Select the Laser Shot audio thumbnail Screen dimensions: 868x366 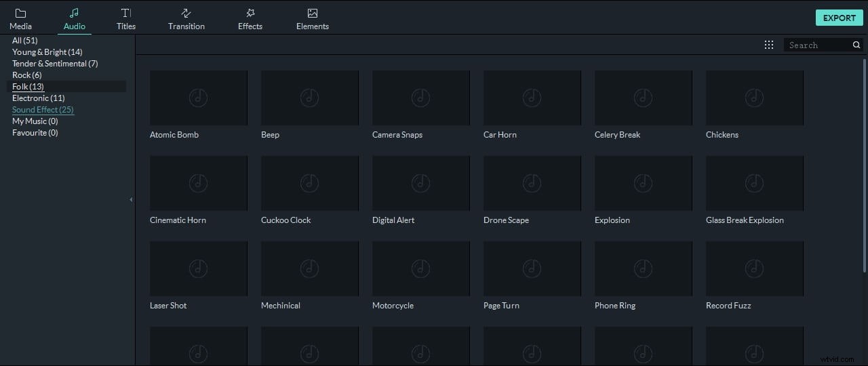(x=199, y=268)
